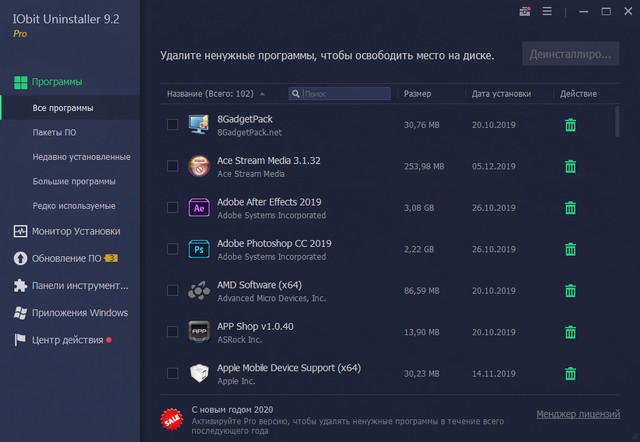Check the 8GadgetPack checkbox

point(172,124)
